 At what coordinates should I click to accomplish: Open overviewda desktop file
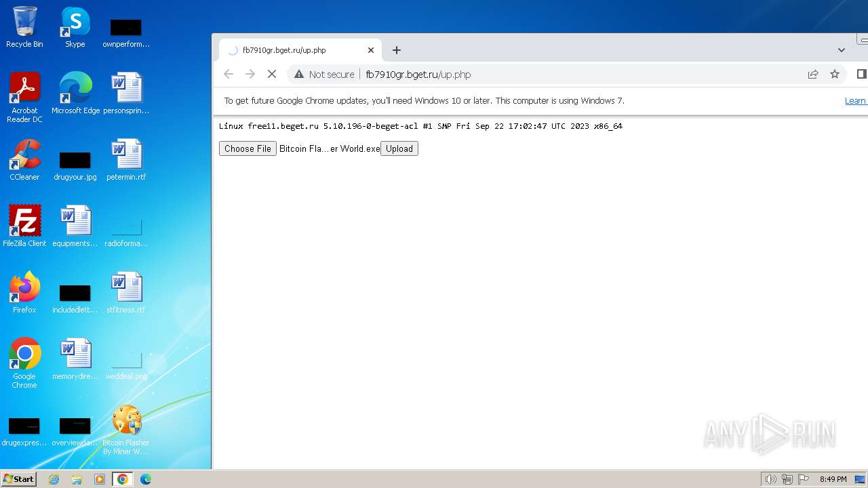75,432
